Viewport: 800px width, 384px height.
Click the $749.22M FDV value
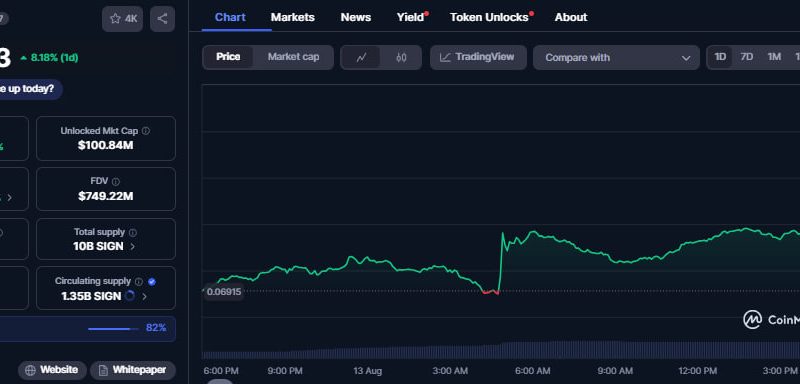(x=106, y=196)
